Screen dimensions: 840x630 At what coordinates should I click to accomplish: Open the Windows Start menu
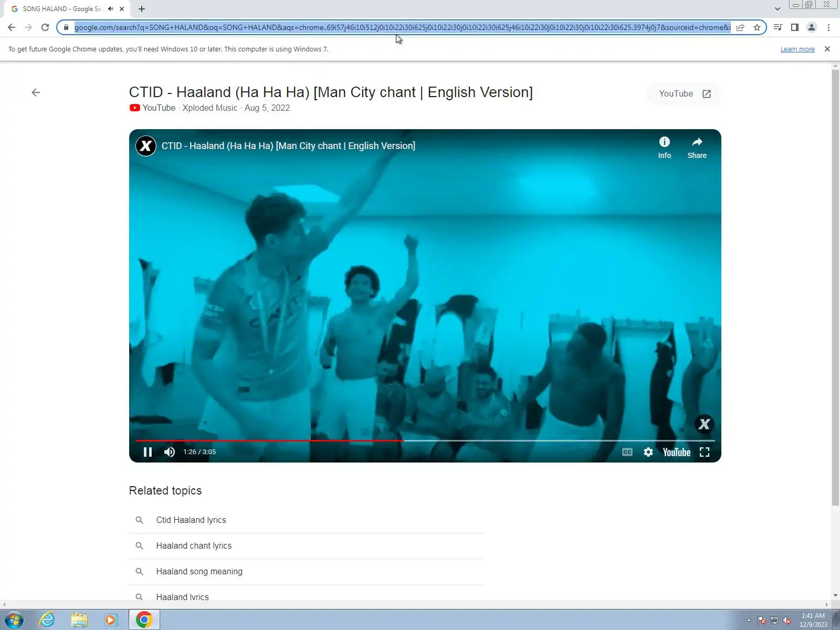click(14, 620)
